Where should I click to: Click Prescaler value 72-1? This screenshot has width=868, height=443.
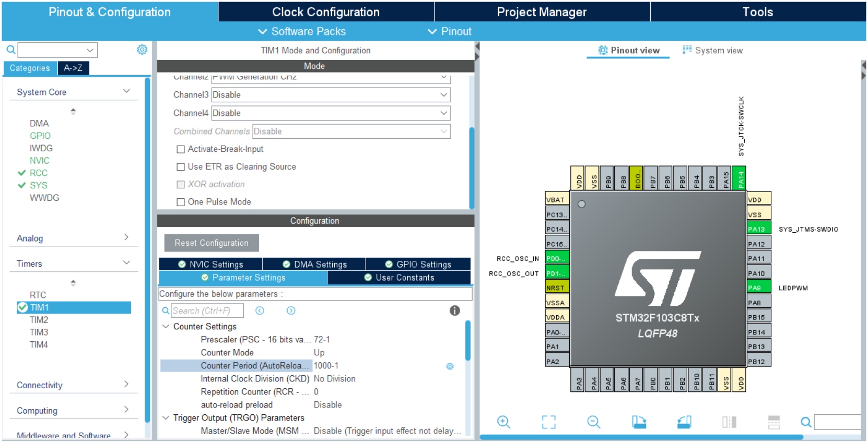[322, 340]
